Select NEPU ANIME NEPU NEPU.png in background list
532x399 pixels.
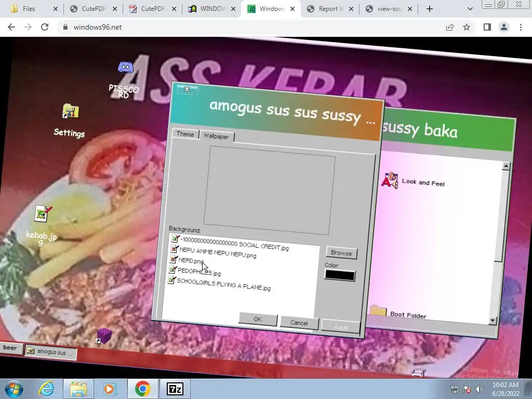point(214,252)
